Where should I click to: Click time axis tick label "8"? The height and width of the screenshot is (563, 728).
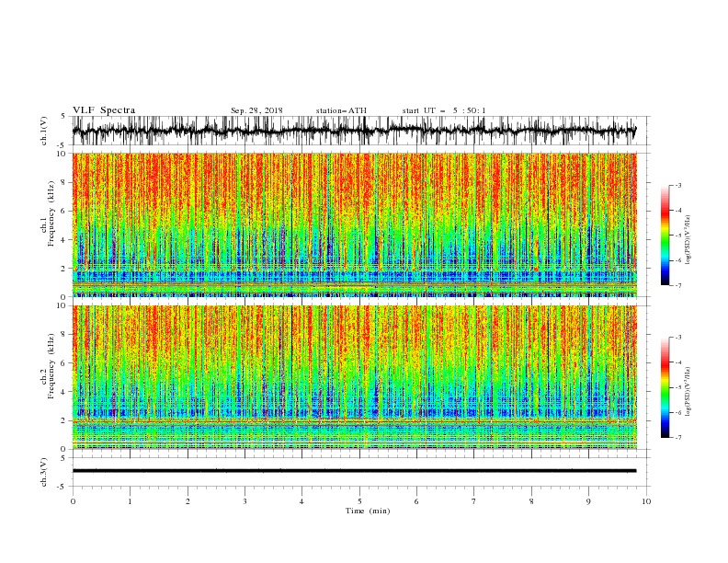[531, 501]
